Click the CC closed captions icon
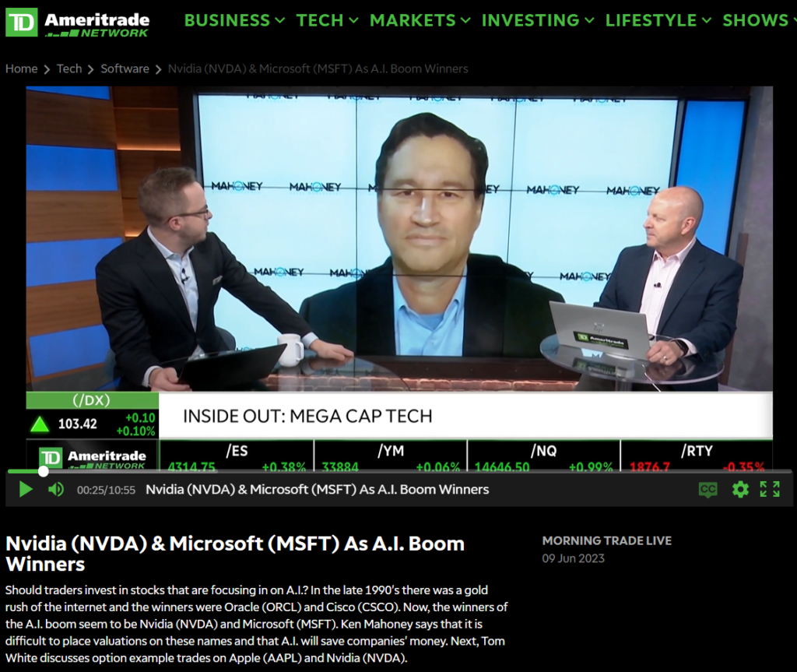The width and height of the screenshot is (797, 672). pyautogui.click(x=708, y=489)
